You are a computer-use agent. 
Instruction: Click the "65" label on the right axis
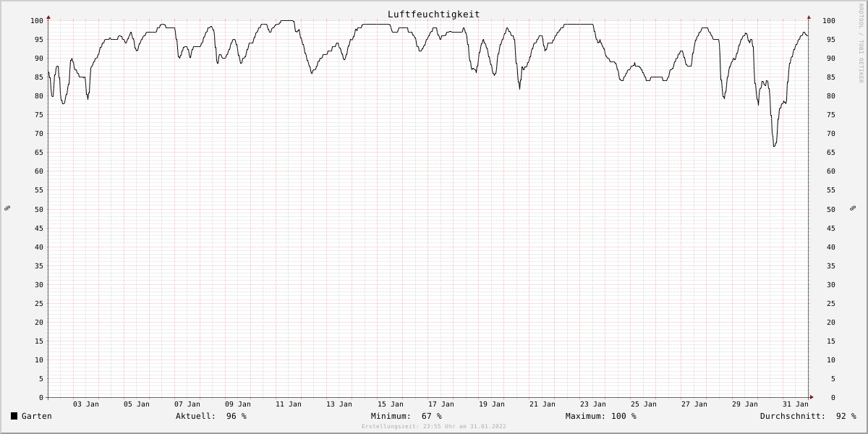pyautogui.click(x=831, y=153)
